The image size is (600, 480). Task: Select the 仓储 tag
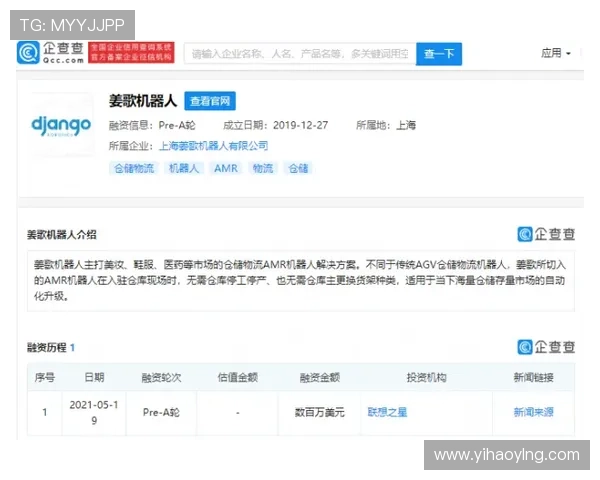[298, 168]
